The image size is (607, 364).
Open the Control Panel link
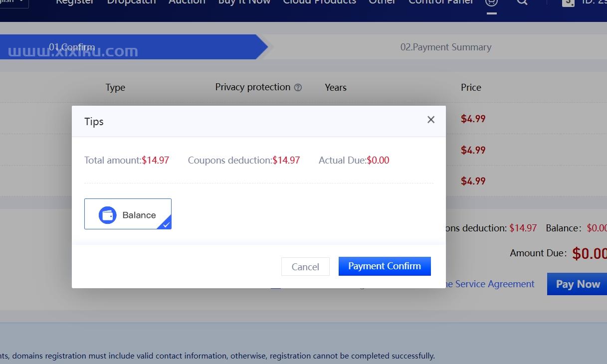tap(441, 2)
